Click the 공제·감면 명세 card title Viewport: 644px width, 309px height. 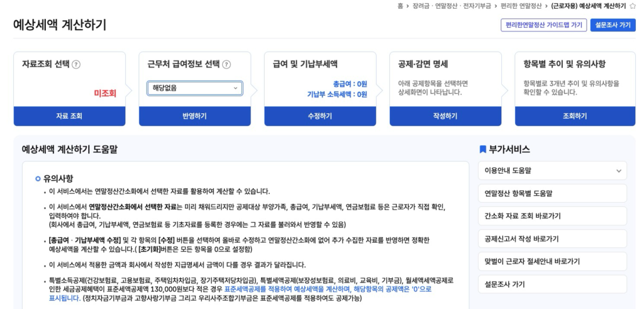[x=423, y=64]
